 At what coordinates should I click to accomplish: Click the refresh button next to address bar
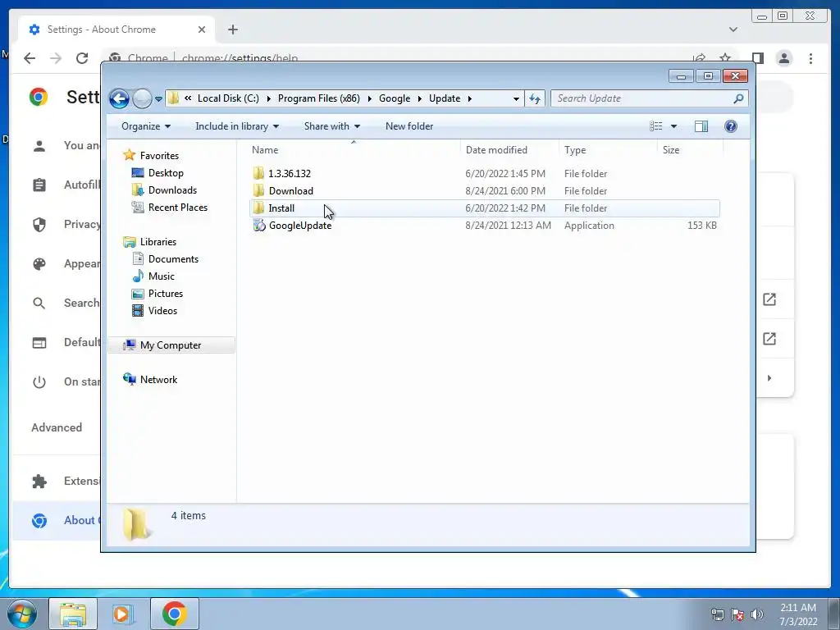[x=535, y=98]
